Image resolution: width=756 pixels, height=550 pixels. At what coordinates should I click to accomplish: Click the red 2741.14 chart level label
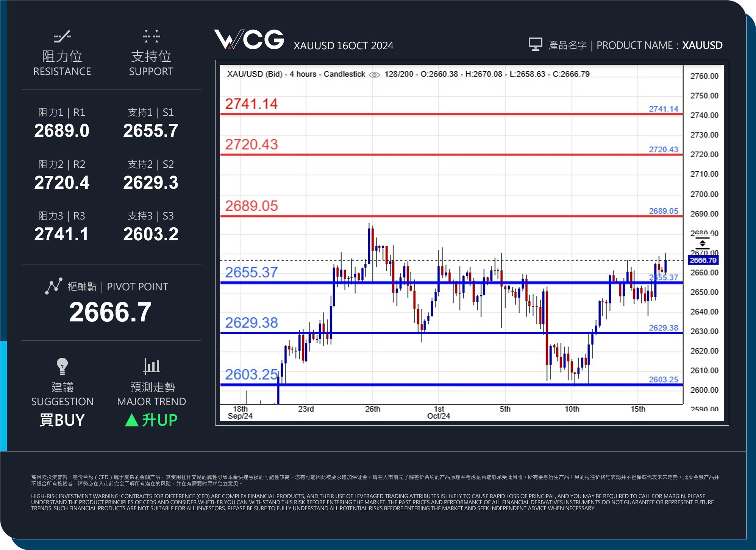pos(251,104)
